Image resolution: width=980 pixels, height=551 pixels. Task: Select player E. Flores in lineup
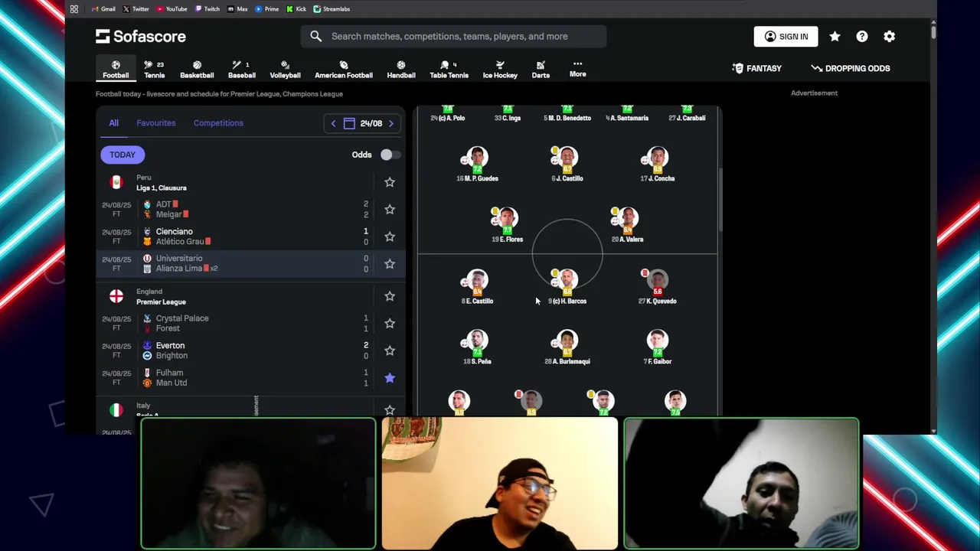point(507,225)
